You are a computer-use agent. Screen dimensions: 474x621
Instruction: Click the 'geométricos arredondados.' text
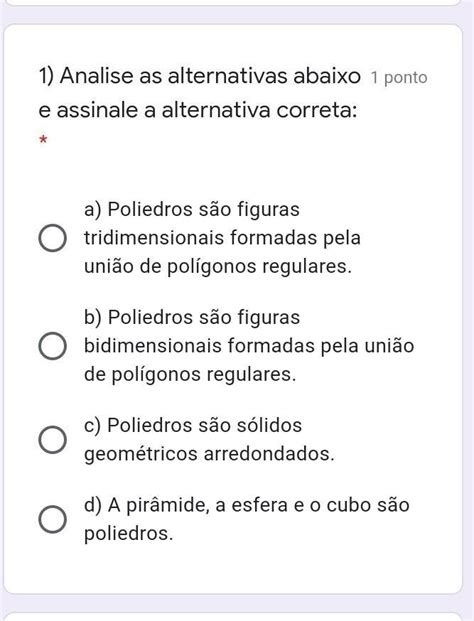[209, 454]
